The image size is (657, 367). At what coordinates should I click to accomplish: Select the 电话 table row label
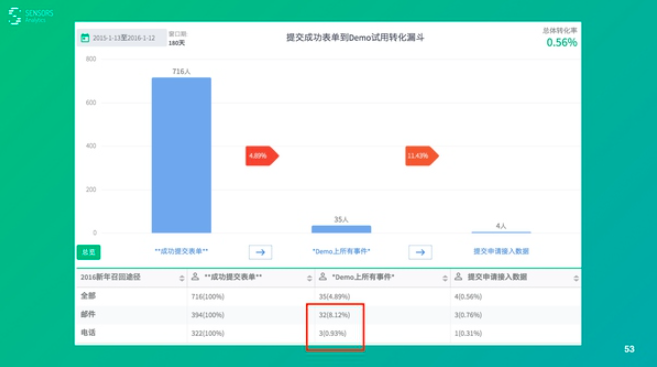(x=88, y=333)
